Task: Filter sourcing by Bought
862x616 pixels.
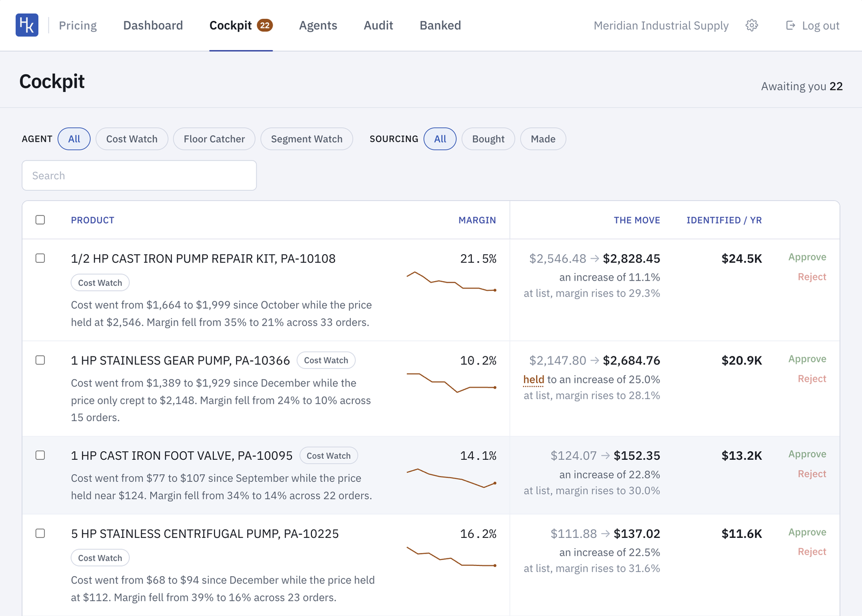Action: click(488, 139)
